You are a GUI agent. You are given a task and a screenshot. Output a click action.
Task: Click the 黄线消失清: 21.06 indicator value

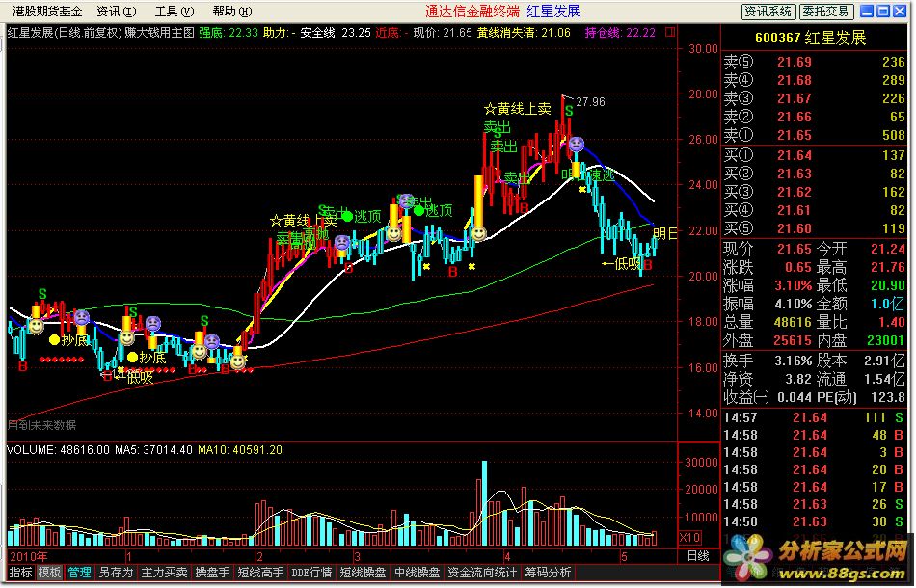524,32
